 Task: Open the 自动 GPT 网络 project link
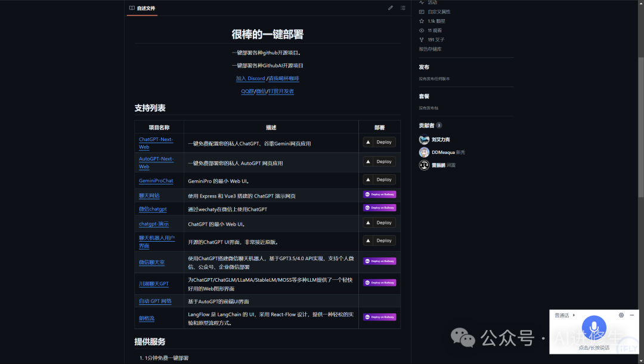point(155,301)
